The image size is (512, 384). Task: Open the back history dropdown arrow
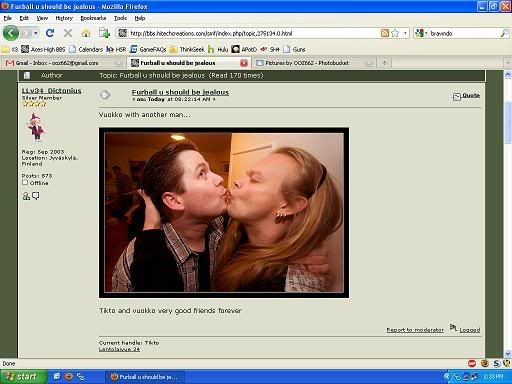click(x=36, y=33)
